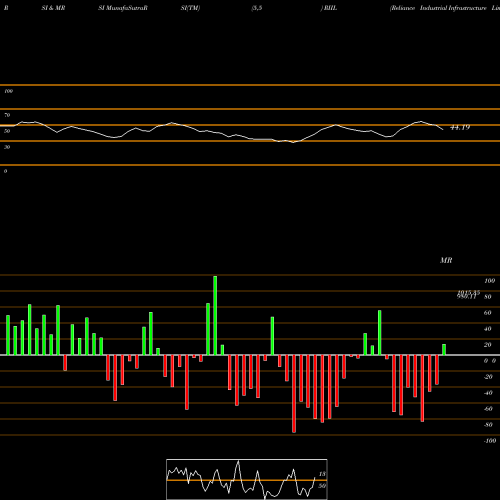Select the tallest green bar in the MR histogram
The image size is (500, 500).
(215, 315)
